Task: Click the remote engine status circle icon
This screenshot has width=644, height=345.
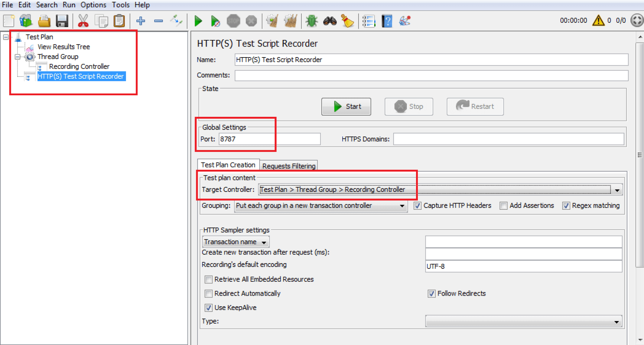Action: 637,20
